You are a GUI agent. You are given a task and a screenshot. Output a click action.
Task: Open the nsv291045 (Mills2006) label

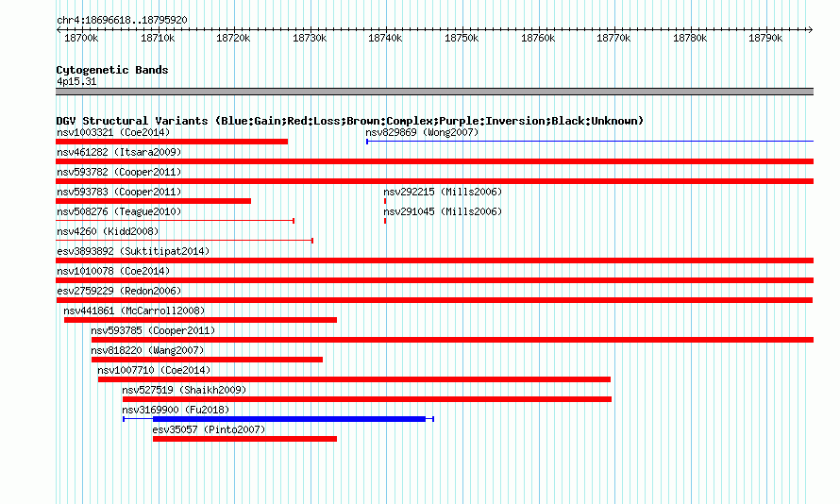(x=443, y=211)
